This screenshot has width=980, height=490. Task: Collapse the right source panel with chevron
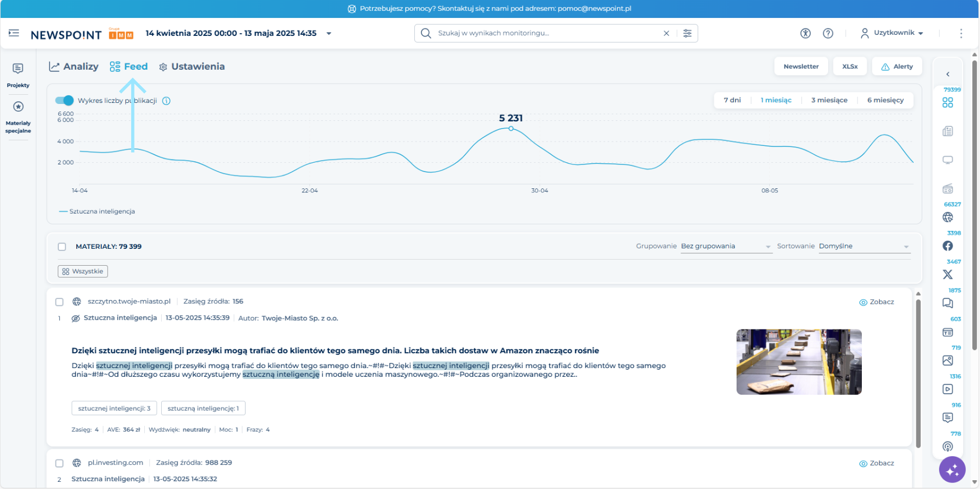[948, 74]
